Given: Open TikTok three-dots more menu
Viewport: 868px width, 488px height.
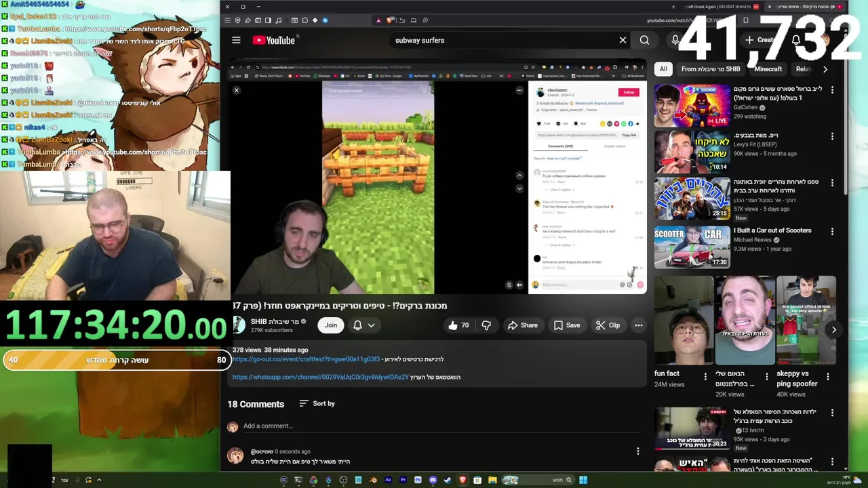Looking at the screenshot, I should coord(519,90).
